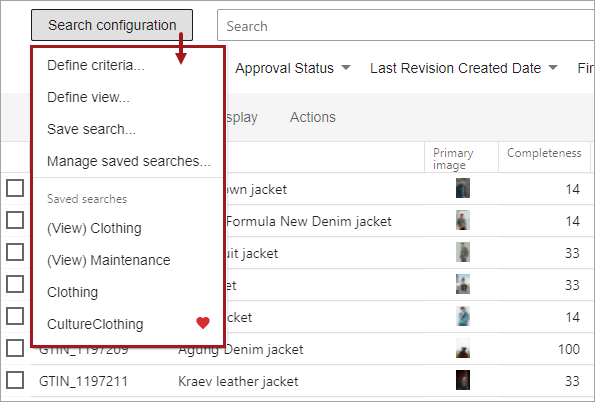Load the (View) Clothing saved search
Viewport: 595px width, 402px height.
94,229
